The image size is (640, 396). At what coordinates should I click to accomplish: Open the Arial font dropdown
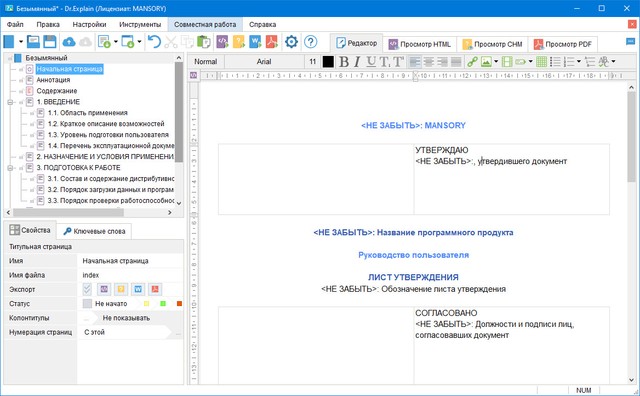[x=264, y=62]
